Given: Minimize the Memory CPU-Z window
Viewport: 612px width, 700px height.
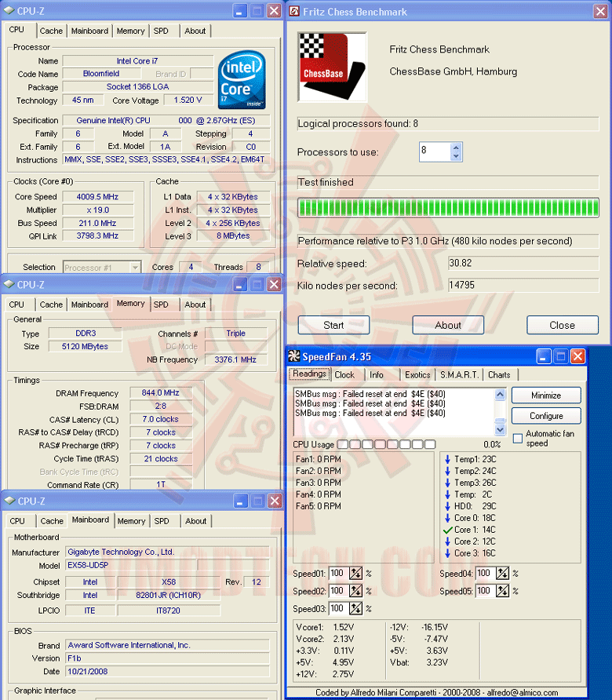Looking at the screenshot, I should 240,284.
